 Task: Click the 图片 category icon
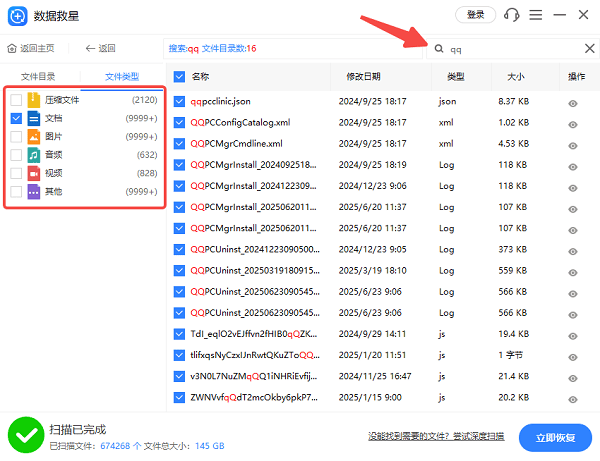(33, 136)
